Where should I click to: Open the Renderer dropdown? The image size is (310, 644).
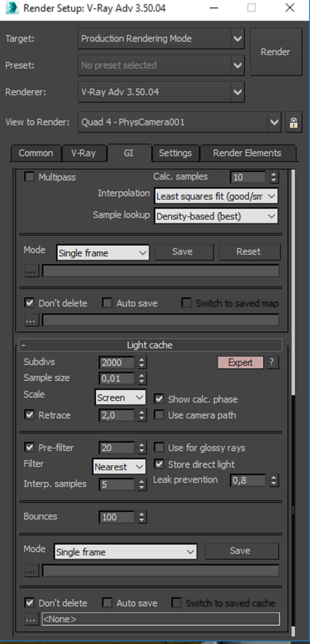pos(161,92)
